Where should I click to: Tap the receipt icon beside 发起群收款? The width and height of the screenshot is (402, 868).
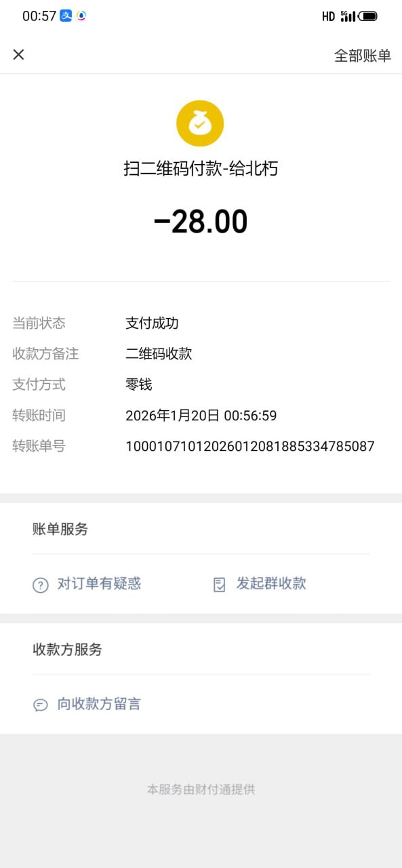(219, 585)
